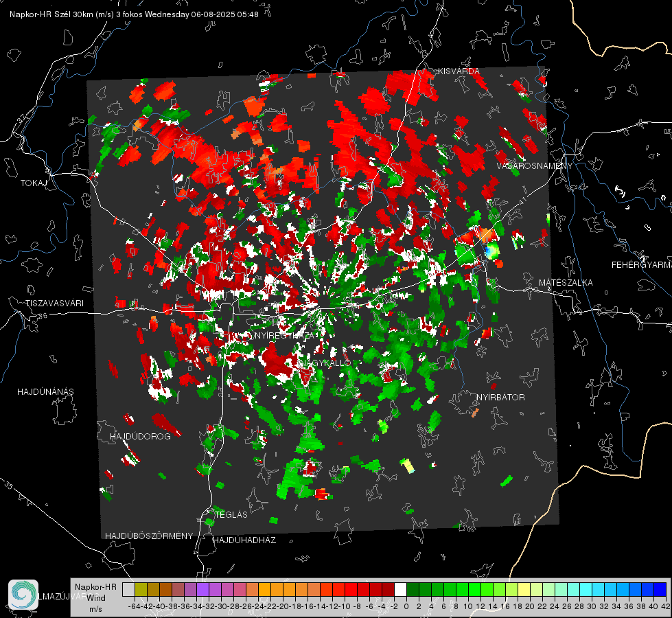Click the white zero-velocity swatch in legend
This screenshot has width=672, height=618.
coord(400,589)
